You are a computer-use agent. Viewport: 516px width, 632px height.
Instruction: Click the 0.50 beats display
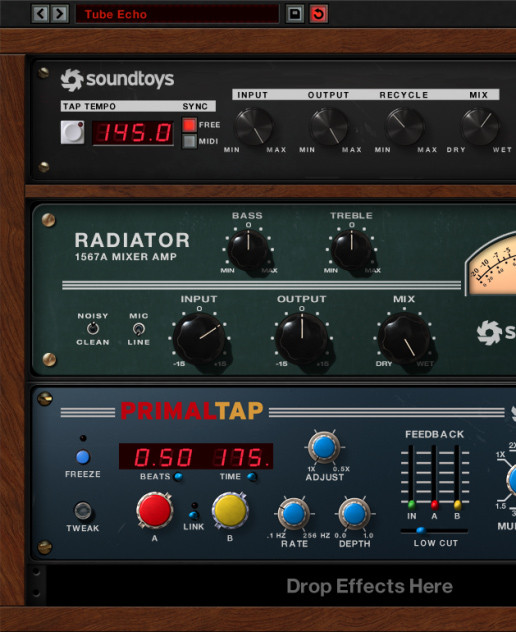[163, 457]
